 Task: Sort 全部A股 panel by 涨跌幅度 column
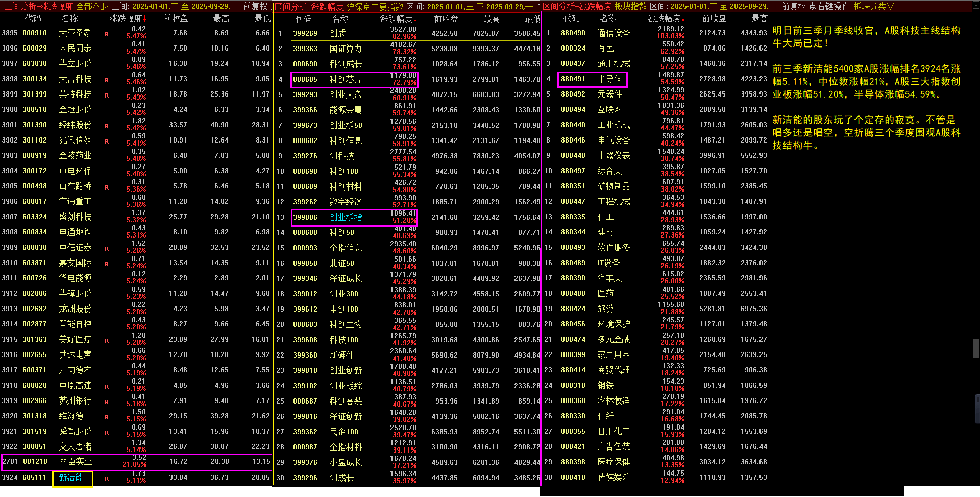tap(128, 18)
